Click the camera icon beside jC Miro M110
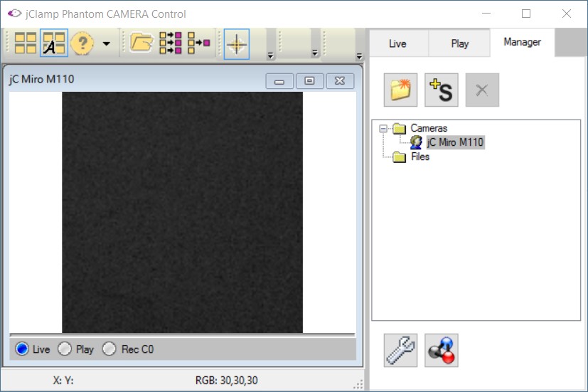Screen dimensions: 588x392 pyautogui.click(x=416, y=142)
